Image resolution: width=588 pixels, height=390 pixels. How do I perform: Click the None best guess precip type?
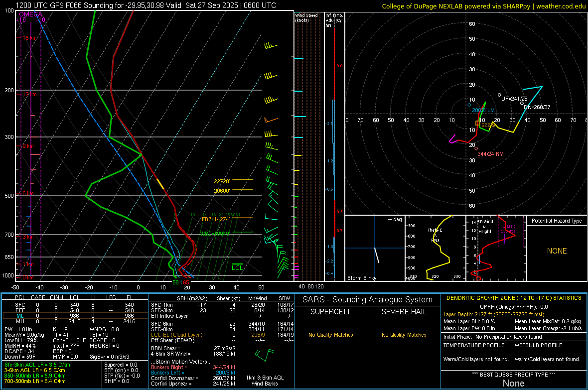pos(513,383)
